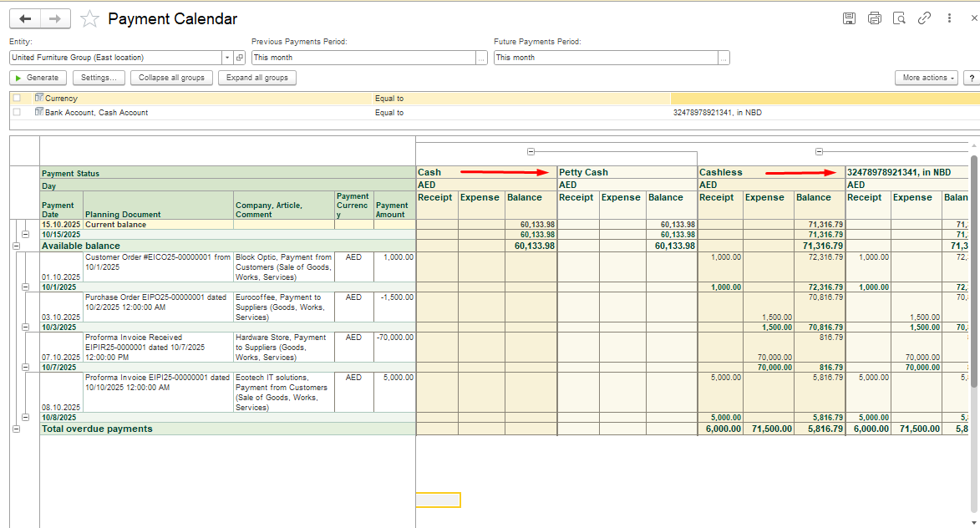The width and height of the screenshot is (980, 528).
Task: Open print preview with magnifier page icon
Action: coord(899,18)
